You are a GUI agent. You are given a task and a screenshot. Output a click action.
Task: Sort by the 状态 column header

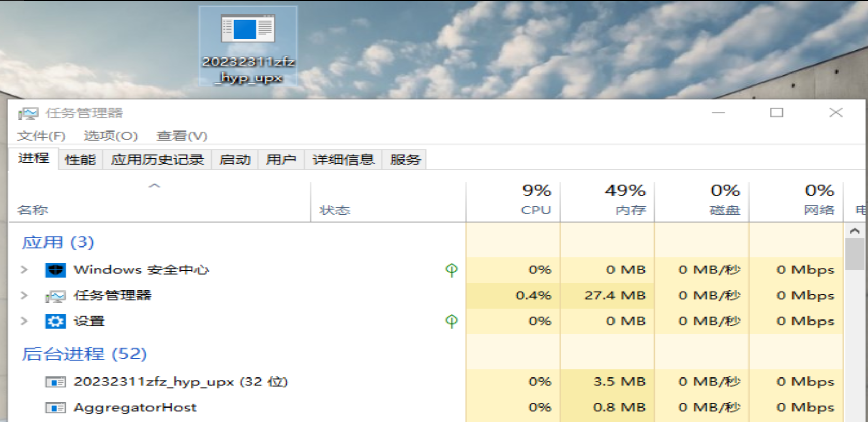click(x=388, y=202)
